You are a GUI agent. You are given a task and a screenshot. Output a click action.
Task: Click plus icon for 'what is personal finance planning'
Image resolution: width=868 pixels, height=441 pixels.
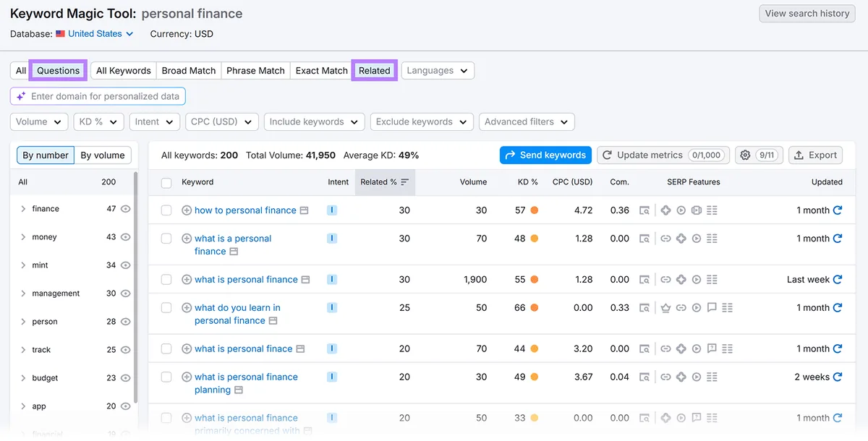187,377
